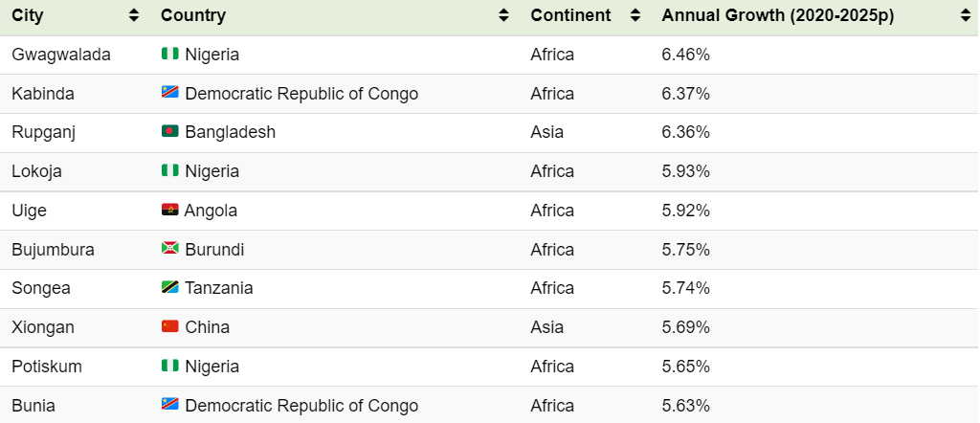Click the Bujumbura city name
Screen dimensions: 980x423
click(53, 250)
